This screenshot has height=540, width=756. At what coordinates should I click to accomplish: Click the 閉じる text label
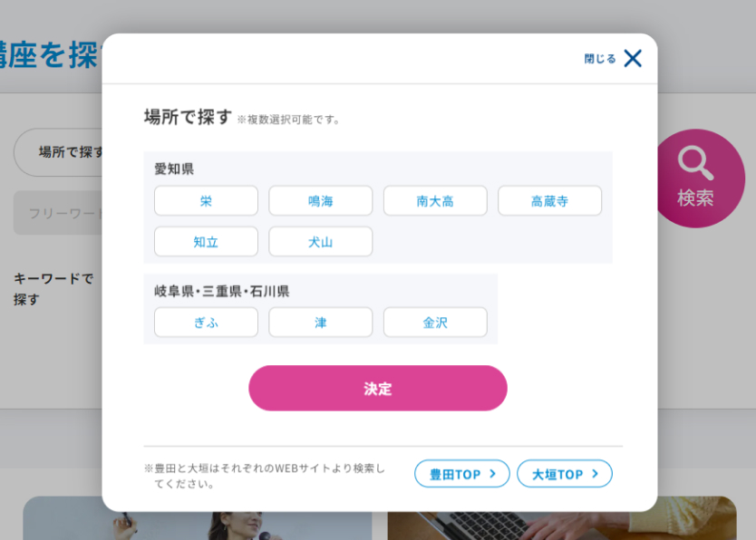pos(599,59)
